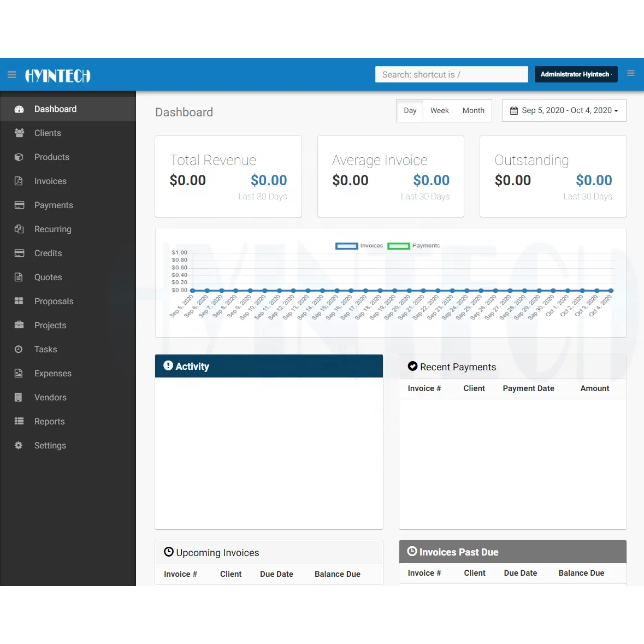Open Settings from the sidebar
The image size is (644, 644).
[68, 446]
